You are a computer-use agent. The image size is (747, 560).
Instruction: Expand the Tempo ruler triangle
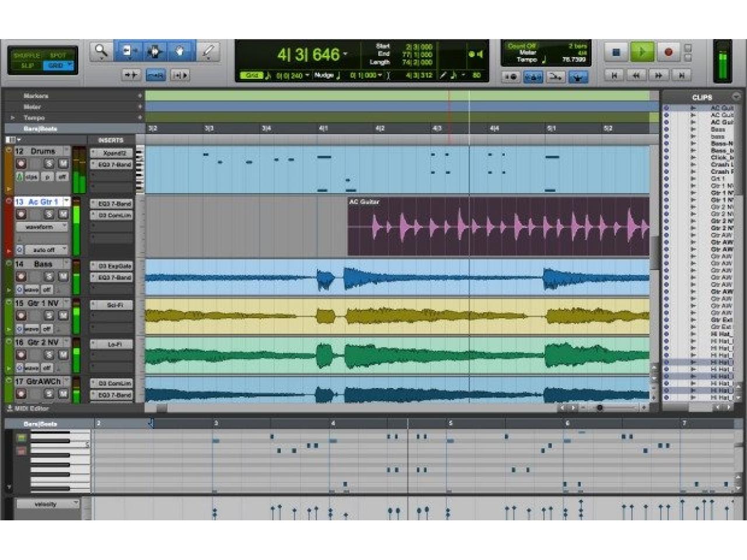13,118
